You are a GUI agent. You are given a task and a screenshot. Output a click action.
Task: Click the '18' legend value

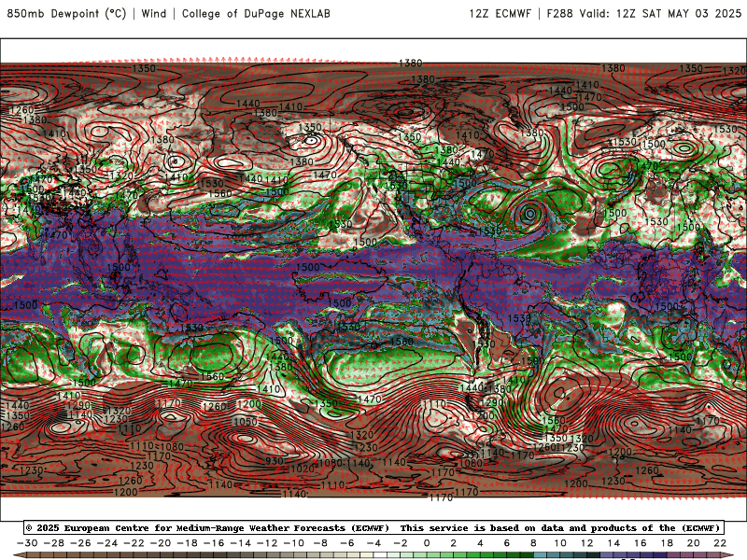coord(667,543)
